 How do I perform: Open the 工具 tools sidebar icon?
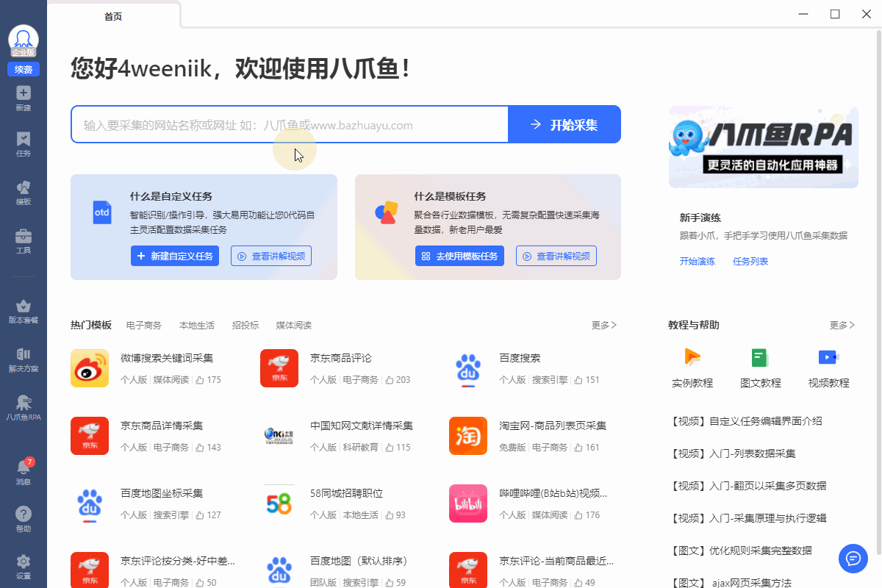tap(24, 241)
